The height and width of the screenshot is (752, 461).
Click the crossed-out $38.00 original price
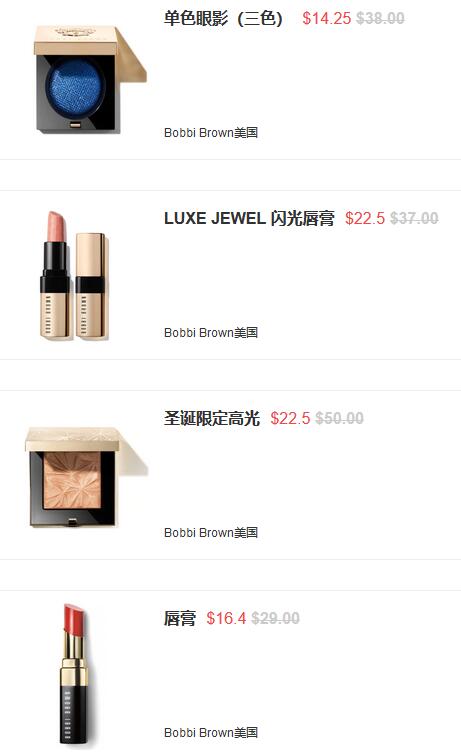(380, 18)
